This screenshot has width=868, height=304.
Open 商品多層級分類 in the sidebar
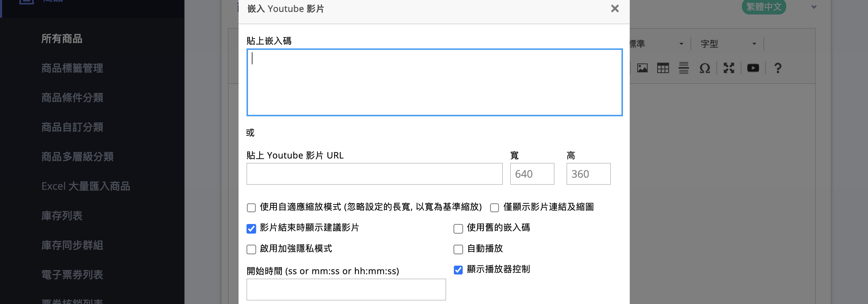click(77, 157)
